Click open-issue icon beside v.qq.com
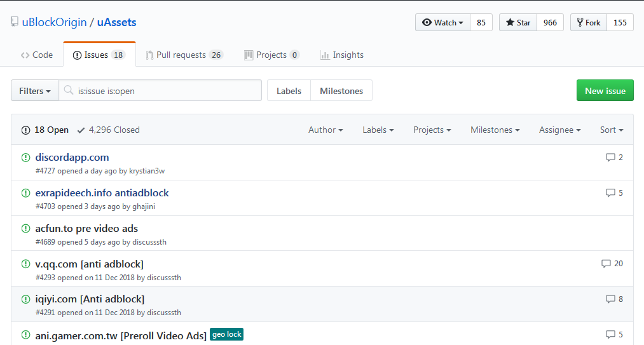Viewport: 644px width, 345px height. click(x=25, y=263)
